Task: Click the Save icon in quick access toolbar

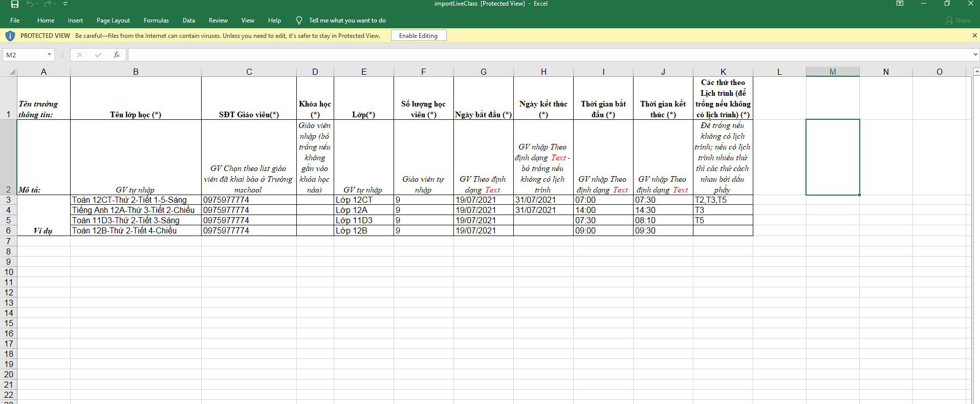Action: pos(15,4)
